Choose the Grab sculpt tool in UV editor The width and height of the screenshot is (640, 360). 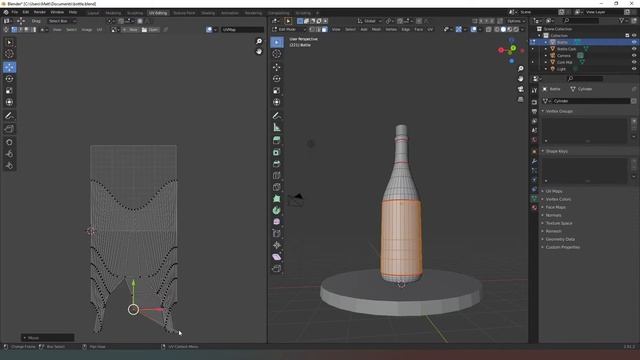[9, 142]
